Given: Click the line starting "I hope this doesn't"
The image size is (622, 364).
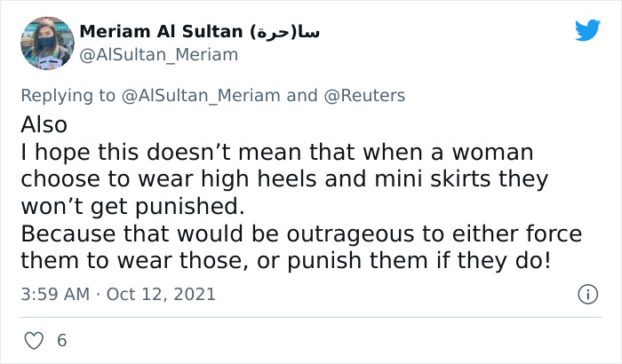Looking at the screenshot, I should (271, 152).
